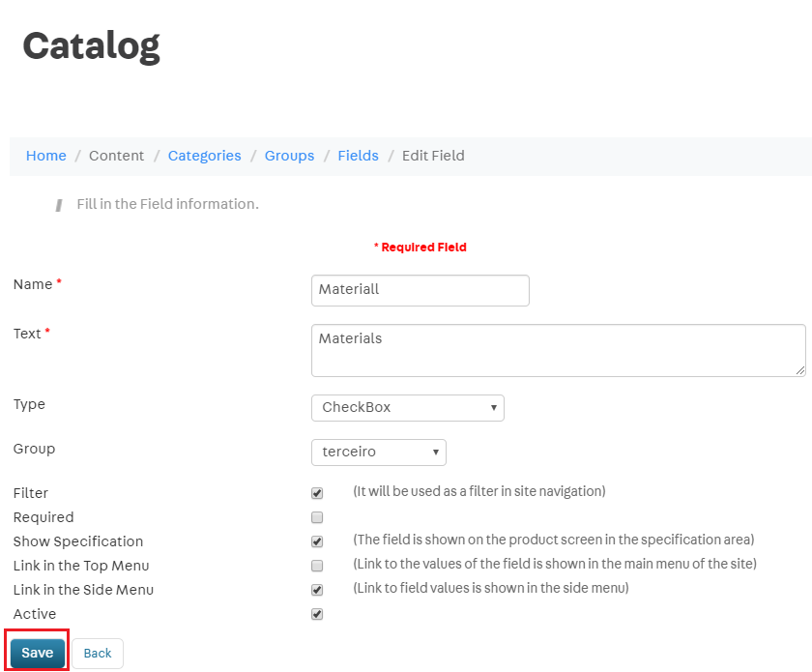Viewport: 812px width, 672px height.
Task: Click the Content breadcrumb entry
Action: coord(116,156)
